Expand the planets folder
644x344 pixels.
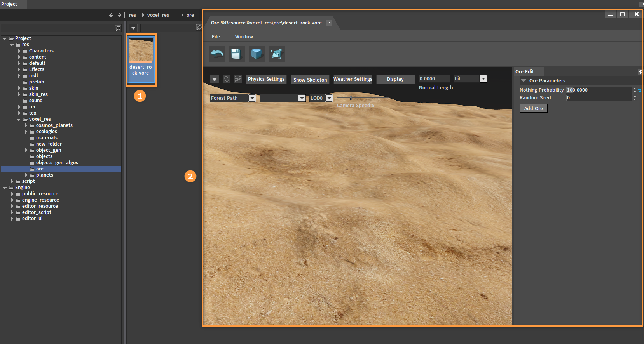(26, 175)
